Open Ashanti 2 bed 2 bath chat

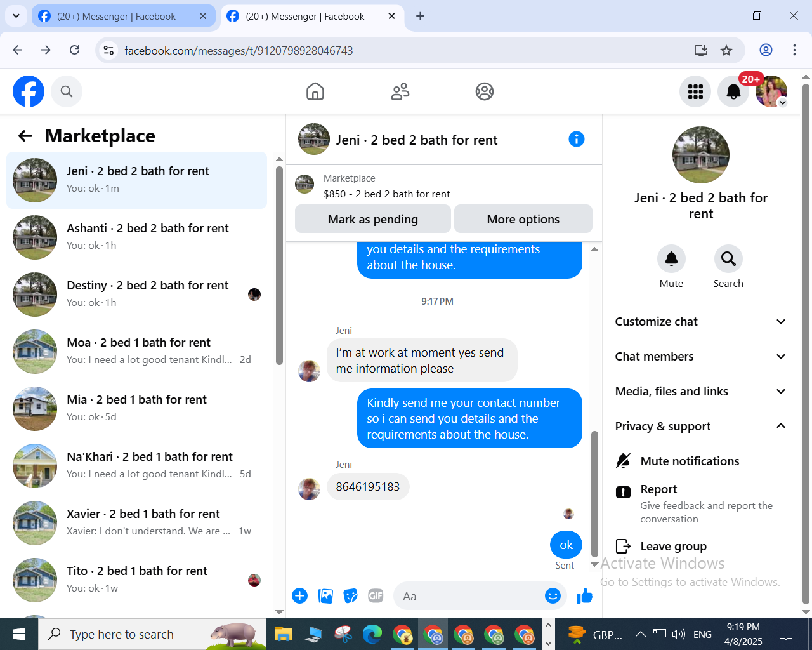point(136,237)
